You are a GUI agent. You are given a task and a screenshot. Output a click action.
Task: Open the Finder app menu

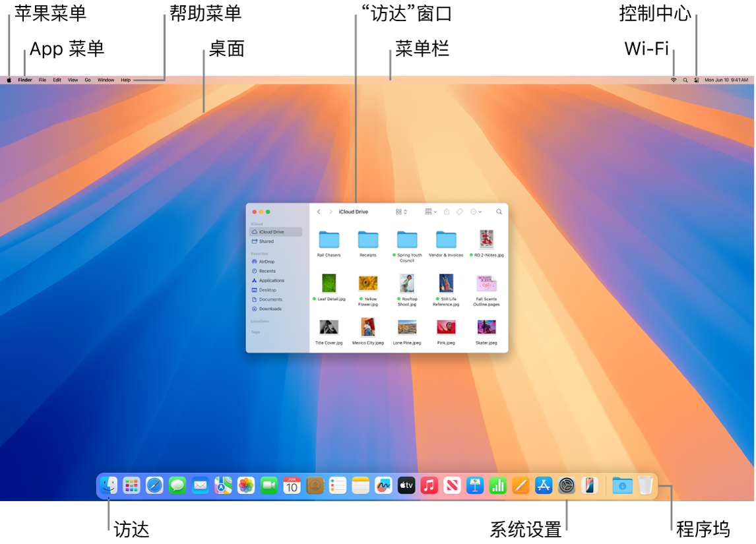click(25, 80)
